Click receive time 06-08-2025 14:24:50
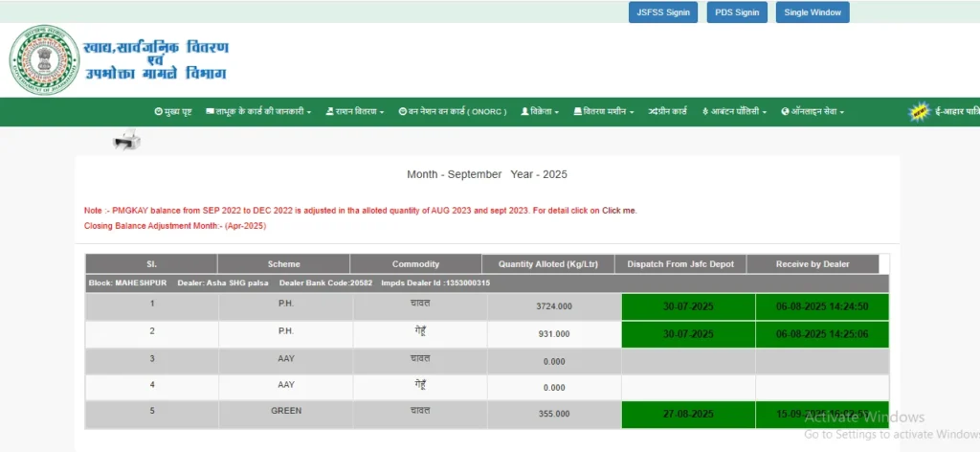This screenshot has height=452, width=980. [822, 306]
